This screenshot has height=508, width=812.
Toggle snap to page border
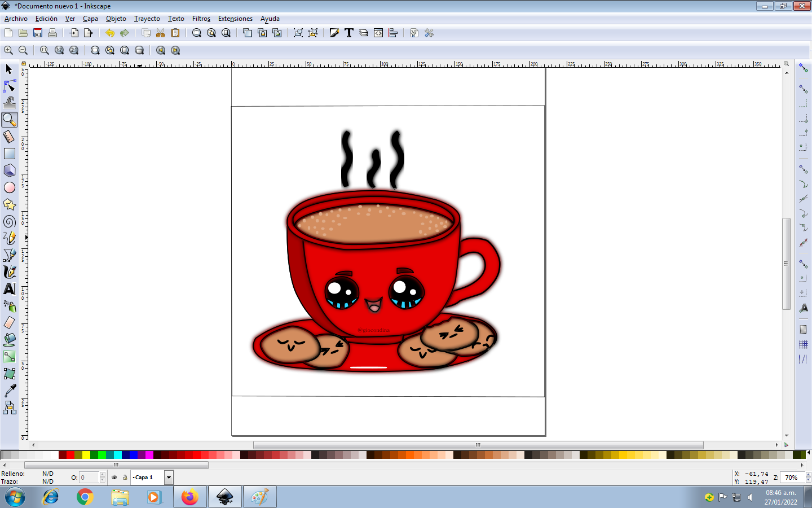click(804, 330)
